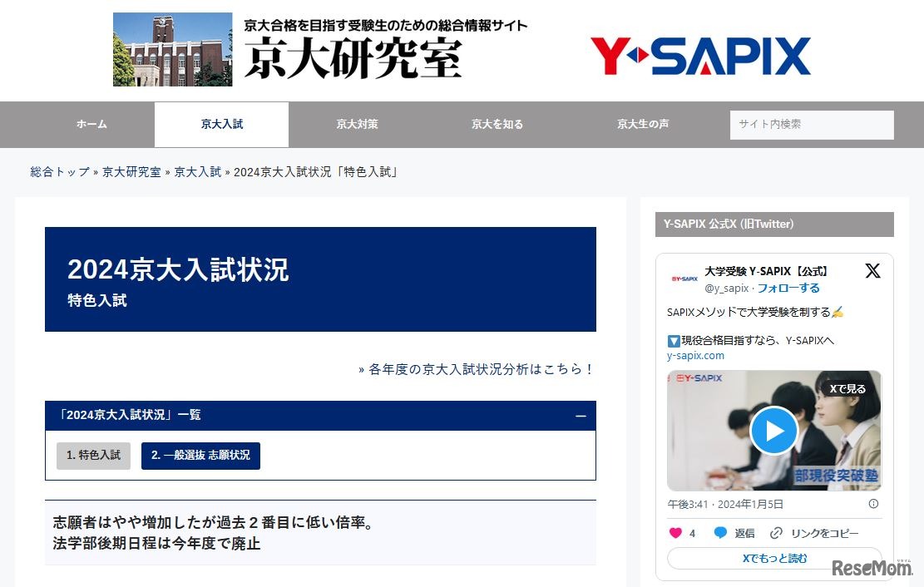This screenshot has width=924, height=587.
Task: Click 総合トップ breadcrumb link
Action: point(60,172)
